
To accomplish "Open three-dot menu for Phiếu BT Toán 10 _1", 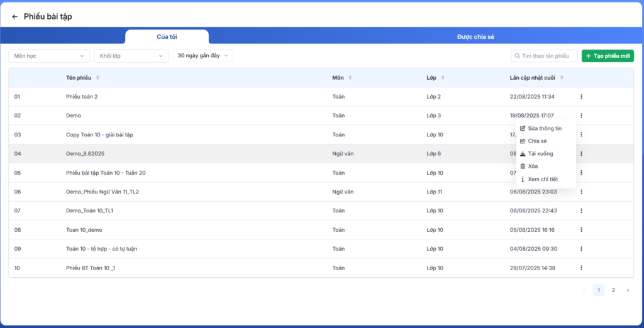I will tap(581, 268).
